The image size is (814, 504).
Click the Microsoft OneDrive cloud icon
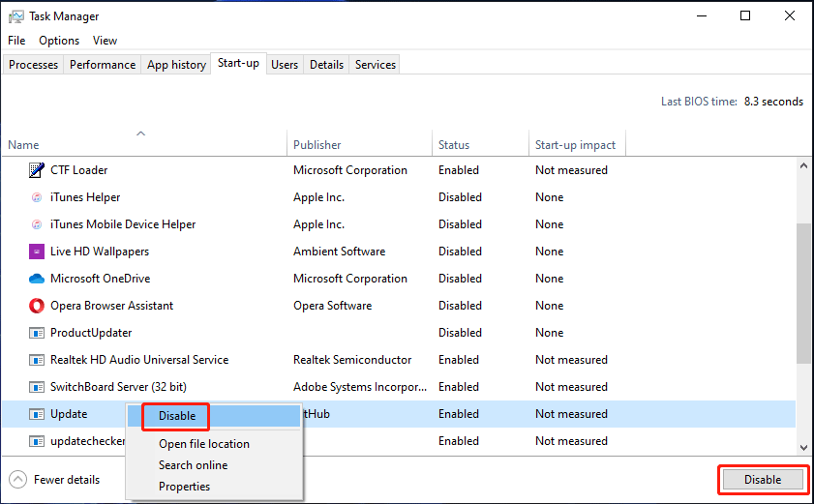coord(37,279)
